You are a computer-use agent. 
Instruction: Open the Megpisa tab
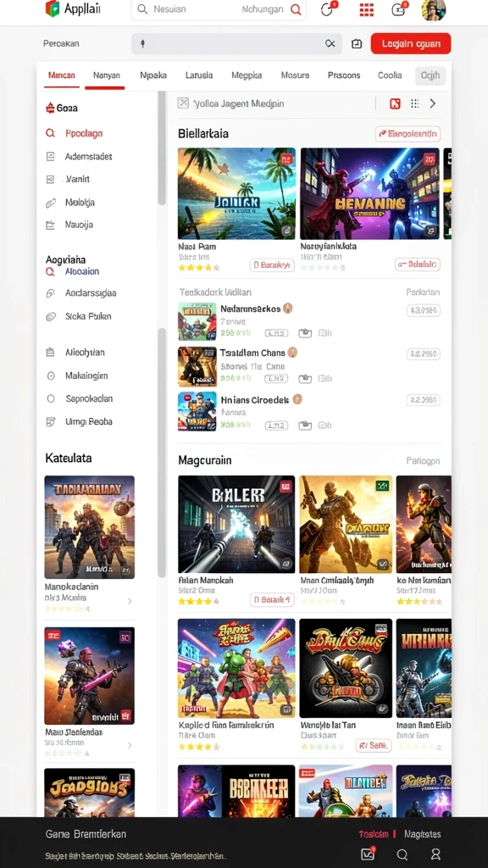point(247,75)
